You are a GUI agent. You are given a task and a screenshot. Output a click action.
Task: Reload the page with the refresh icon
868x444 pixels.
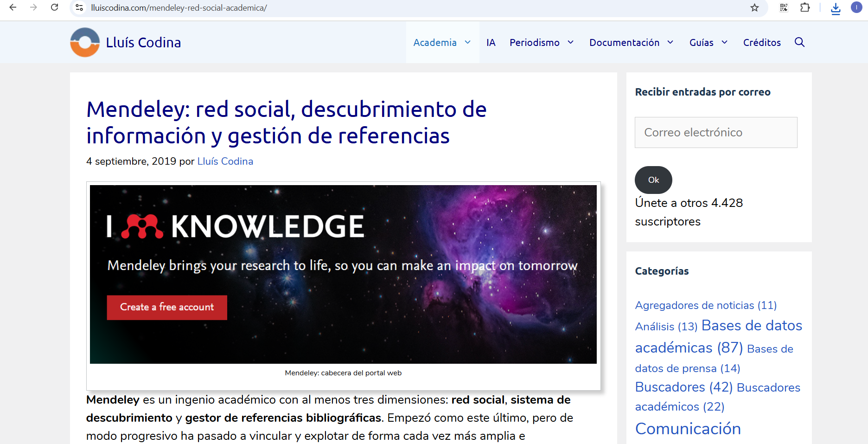point(55,7)
